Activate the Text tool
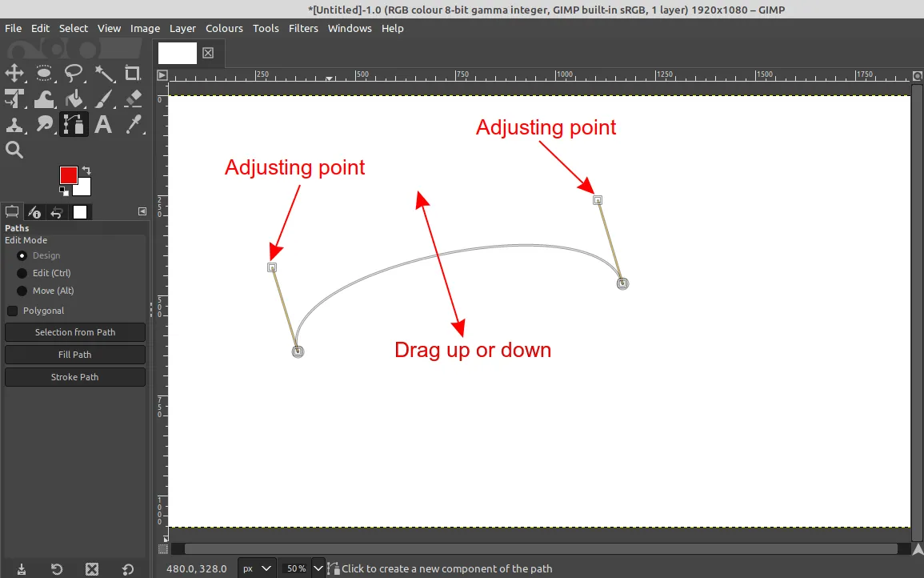 (103, 125)
